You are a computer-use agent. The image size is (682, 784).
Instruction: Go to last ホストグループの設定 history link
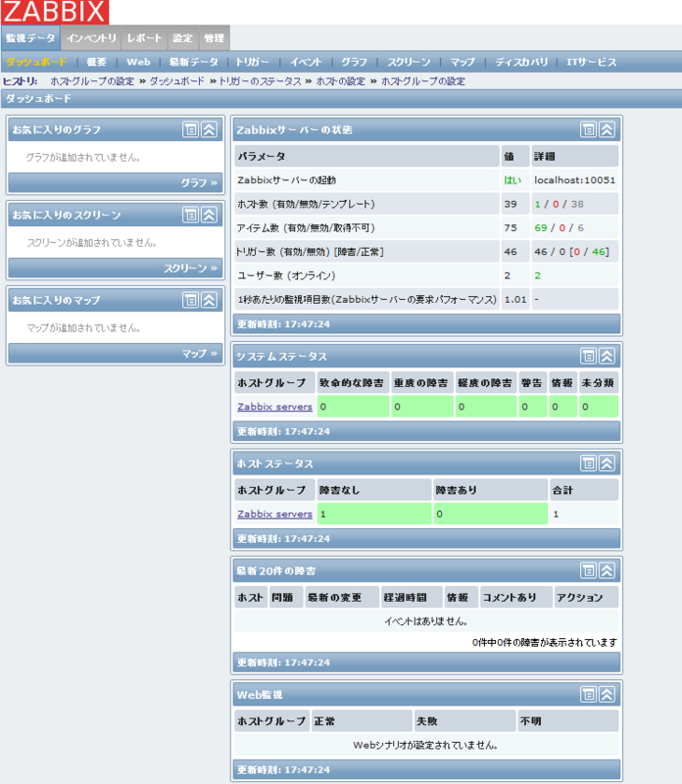coord(423,81)
